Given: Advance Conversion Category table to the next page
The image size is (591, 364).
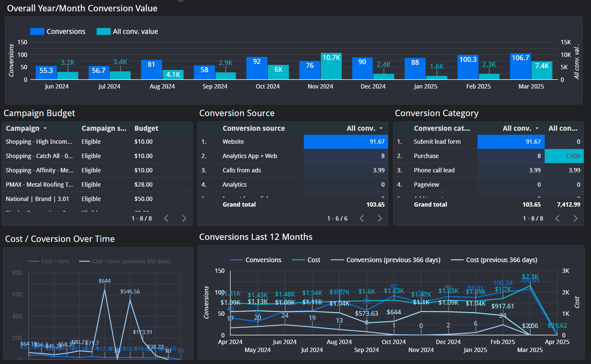Looking at the screenshot, I should [575, 218].
